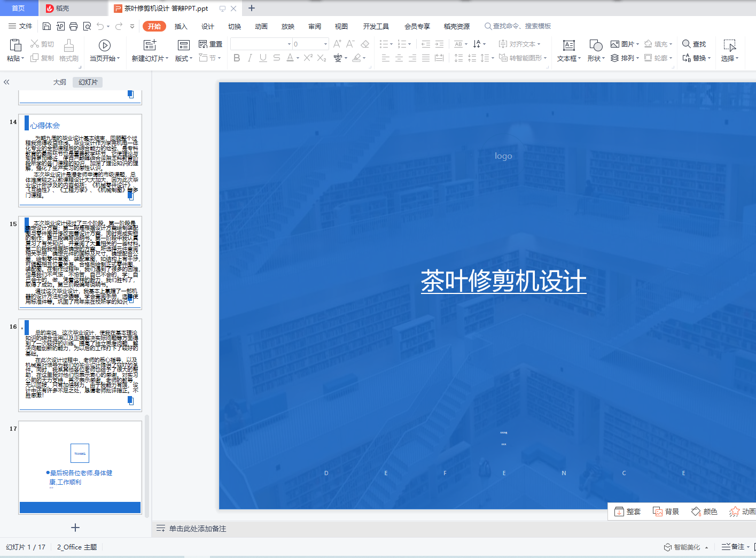Image resolution: width=756 pixels, height=558 pixels.
Task: Click the Select (选择) cursor icon
Action: pyautogui.click(x=729, y=45)
